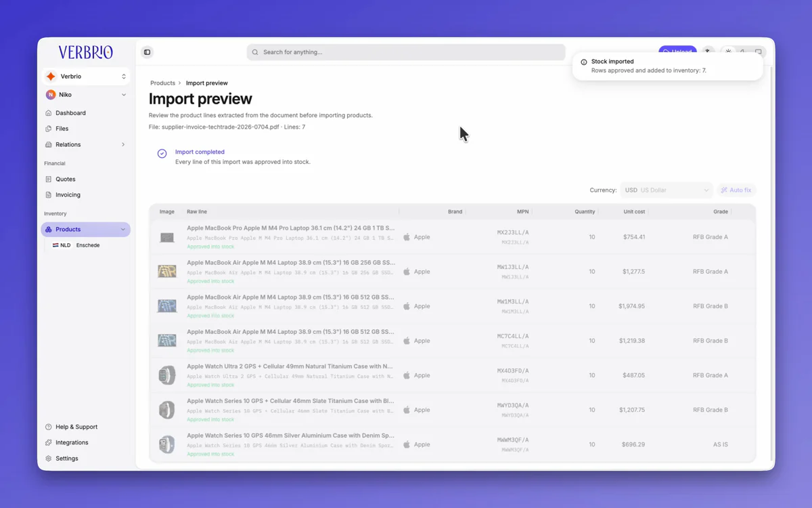Open the Currency USD dropdown

pyautogui.click(x=667, y=190)
